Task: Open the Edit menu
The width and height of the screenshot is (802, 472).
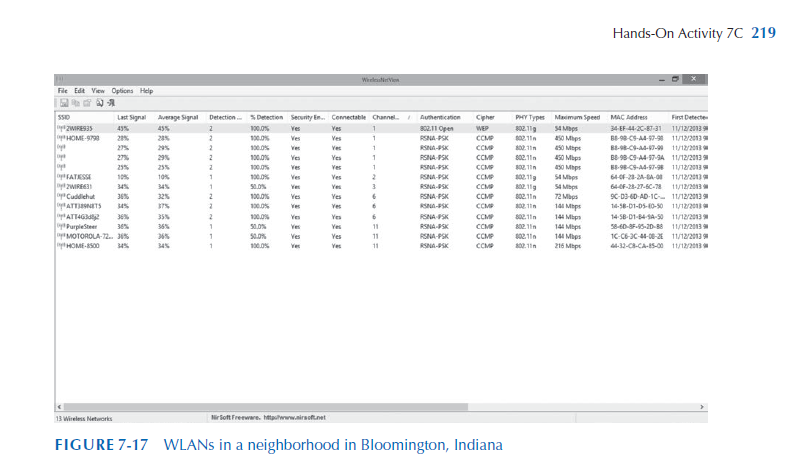Action: (x=79, y=91)
